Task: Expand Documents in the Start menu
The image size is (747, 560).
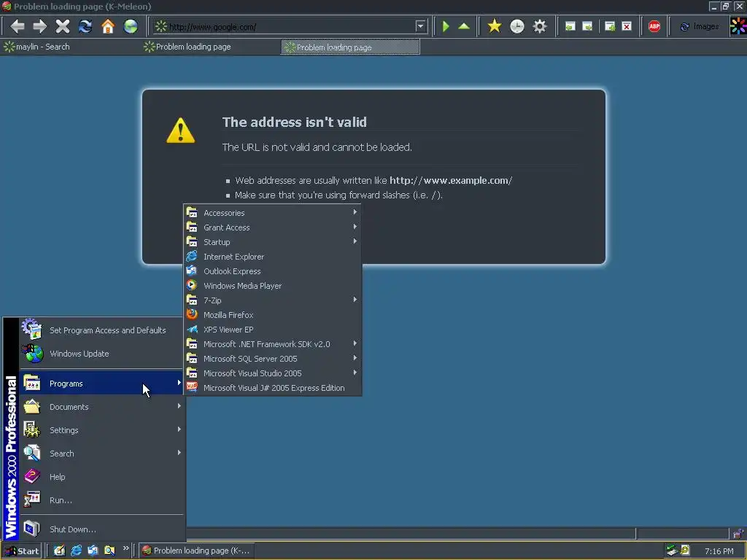Action: point(101,407)
